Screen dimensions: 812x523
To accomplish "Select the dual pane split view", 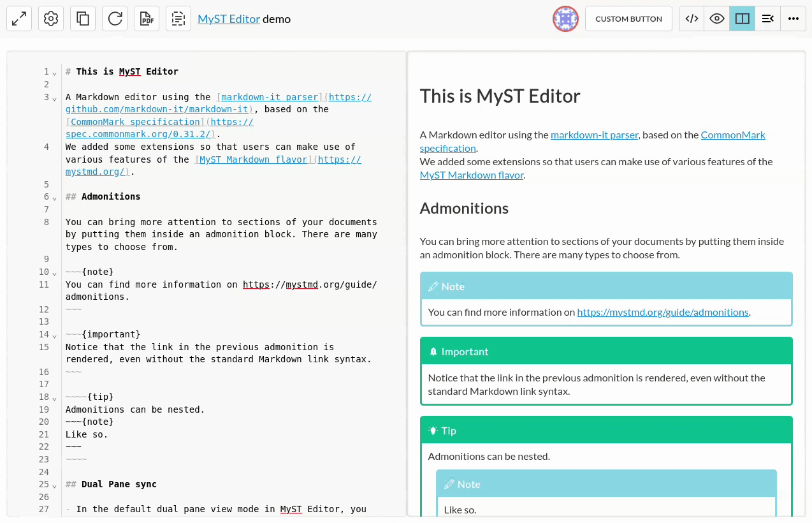I will (x=743, y=18).
